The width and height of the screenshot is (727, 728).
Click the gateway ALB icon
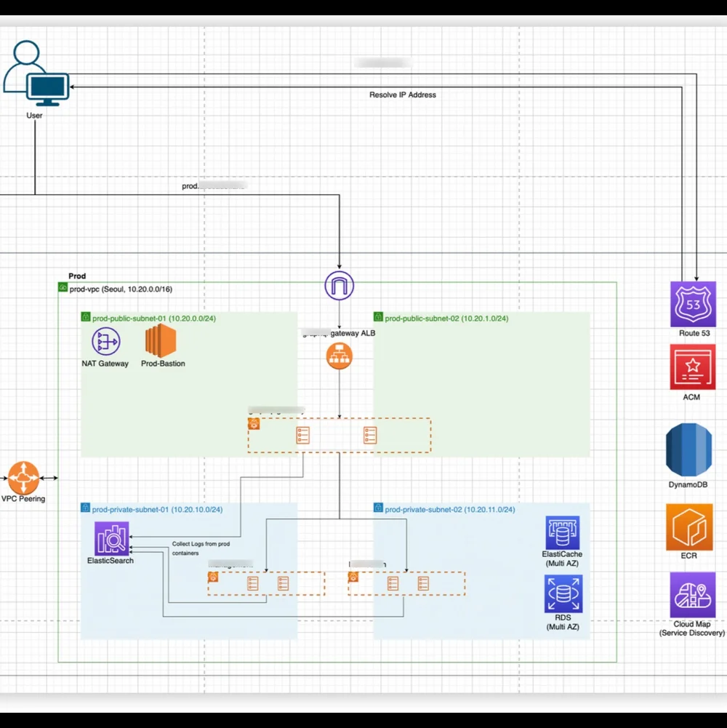339,356
